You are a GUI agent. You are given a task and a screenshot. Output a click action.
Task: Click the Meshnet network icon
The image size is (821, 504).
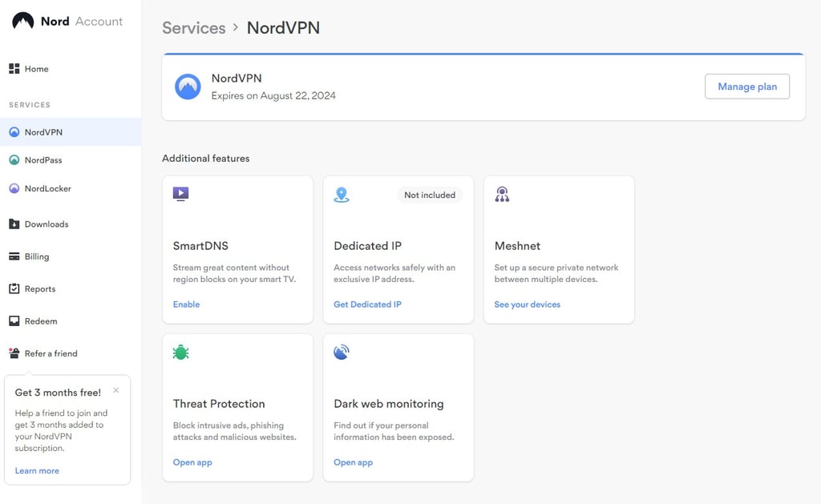[502, 195]
